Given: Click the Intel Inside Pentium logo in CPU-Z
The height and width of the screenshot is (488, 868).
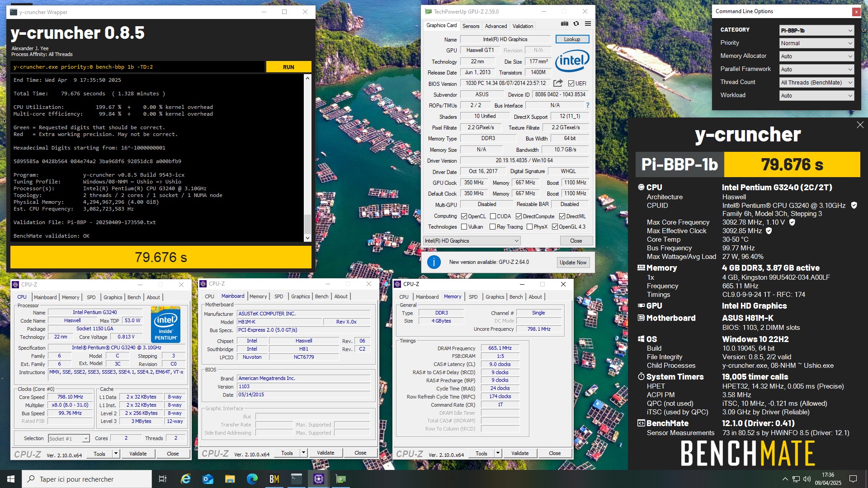Looking at the screenshot, I should (166, 324).
